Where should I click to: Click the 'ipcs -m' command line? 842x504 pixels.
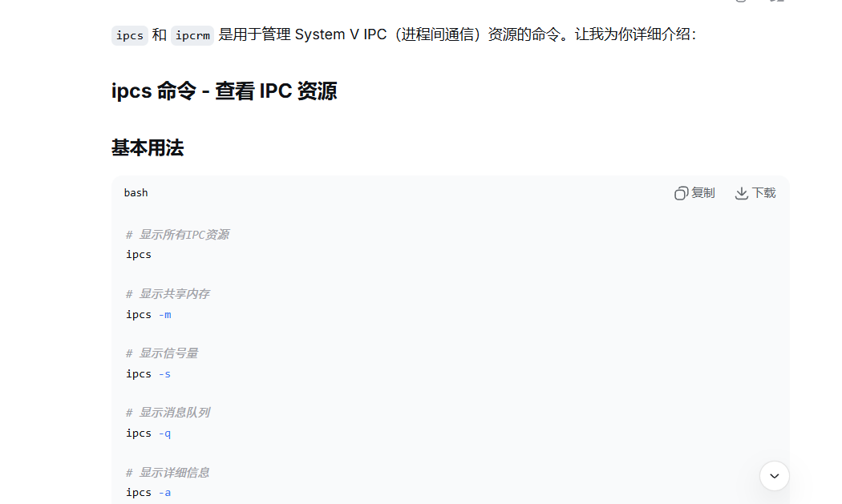[x=148, y=315]
